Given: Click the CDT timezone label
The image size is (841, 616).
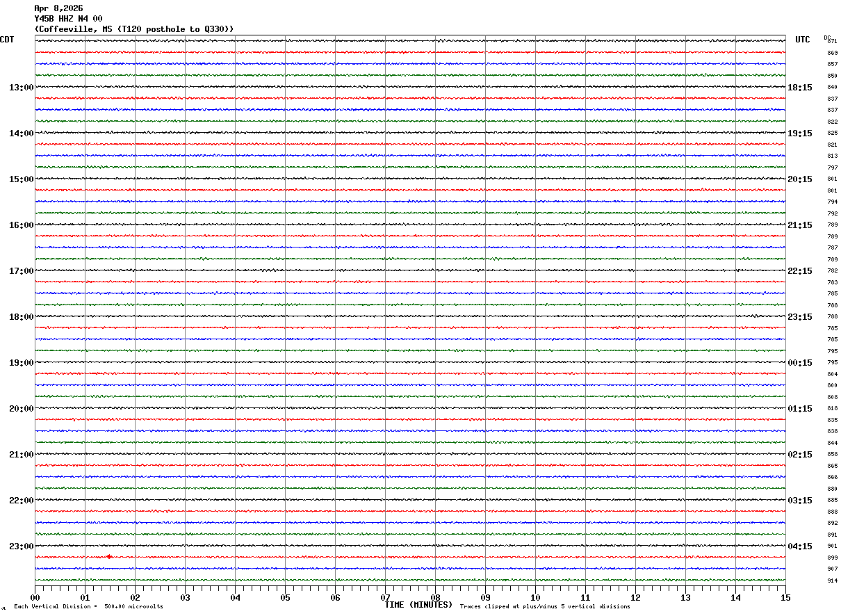Looking at the screenshot, I should (7, 40).
